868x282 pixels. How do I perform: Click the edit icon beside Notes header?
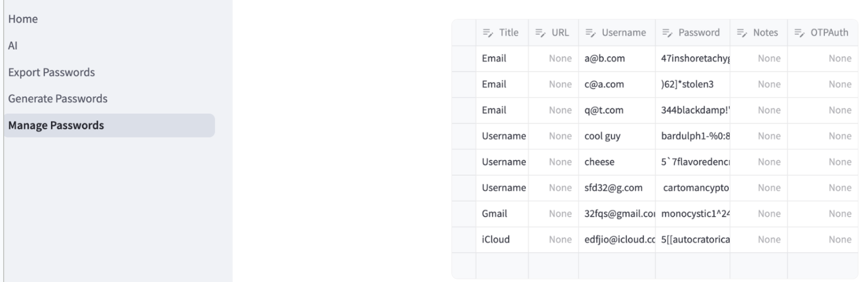741,33
